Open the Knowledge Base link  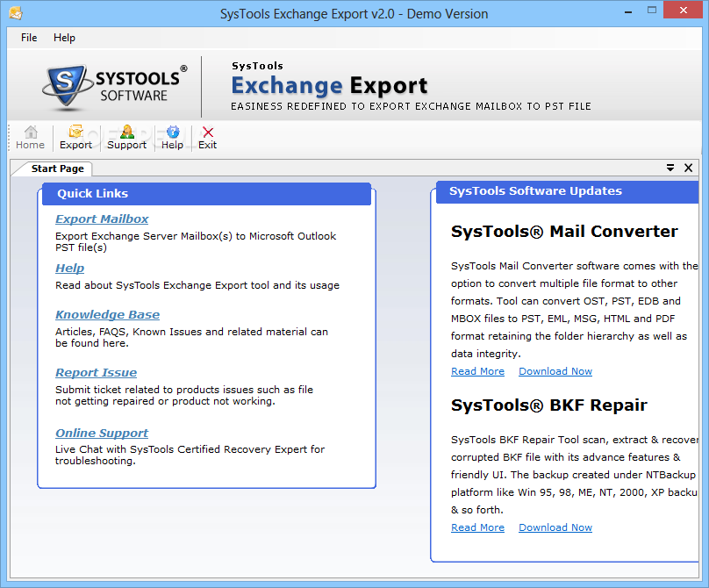(108, 314)
